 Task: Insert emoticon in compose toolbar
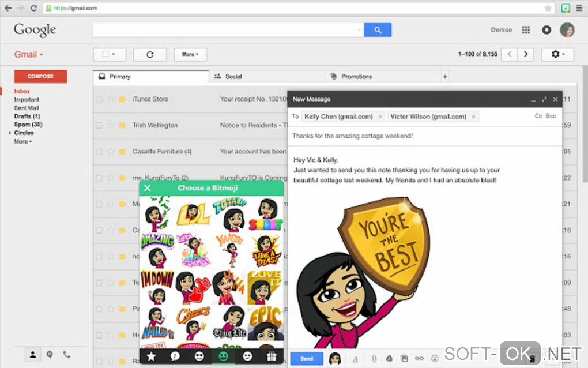pos(435,359)
